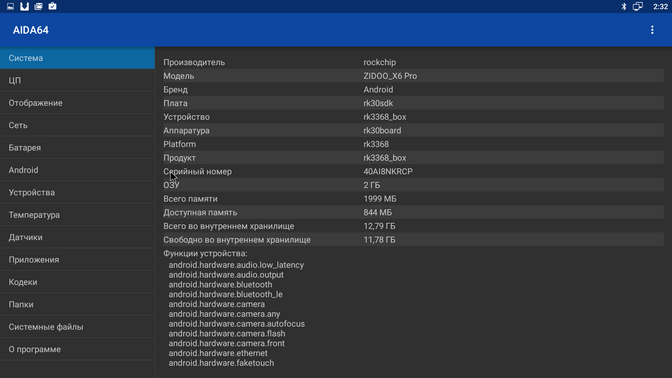The height and width of the screenshot is (378, 672).
Task: Click the 2:32 clock in status bar
Action: pyautogui.click(x=660, y=6)
